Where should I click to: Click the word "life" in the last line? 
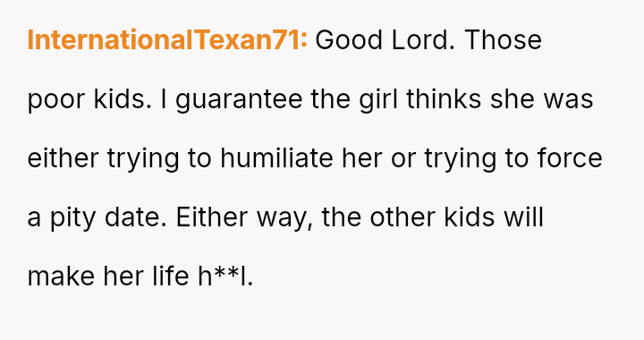[171, 276]
